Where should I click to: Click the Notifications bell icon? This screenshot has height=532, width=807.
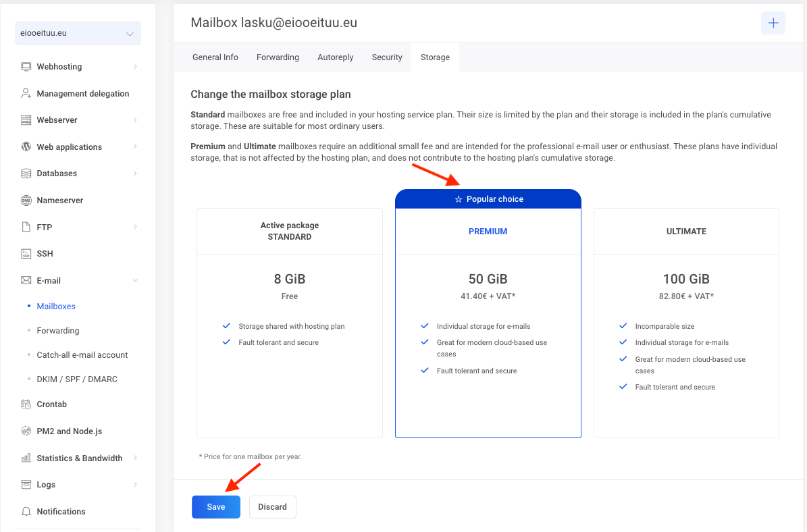(x=26, y=512)
